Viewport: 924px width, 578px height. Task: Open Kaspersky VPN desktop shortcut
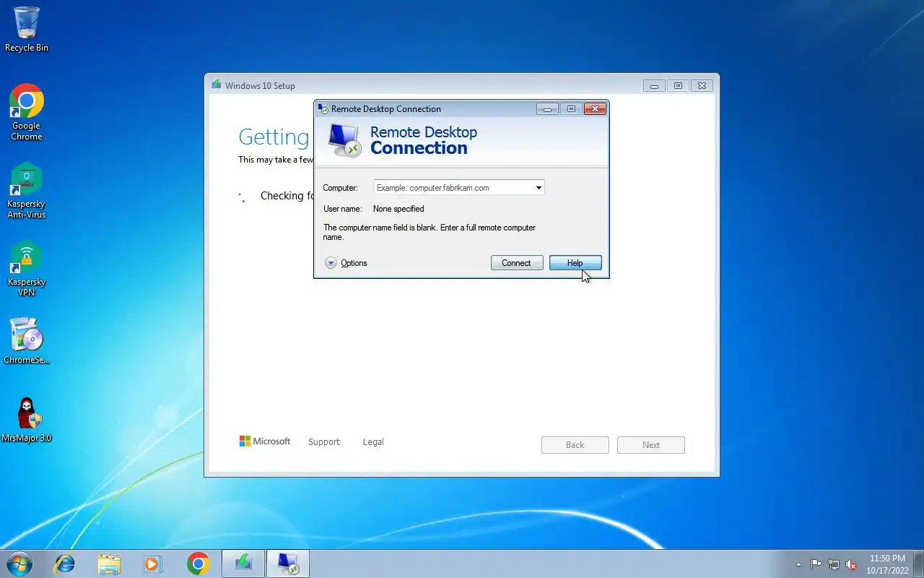[x=27, y=269]
